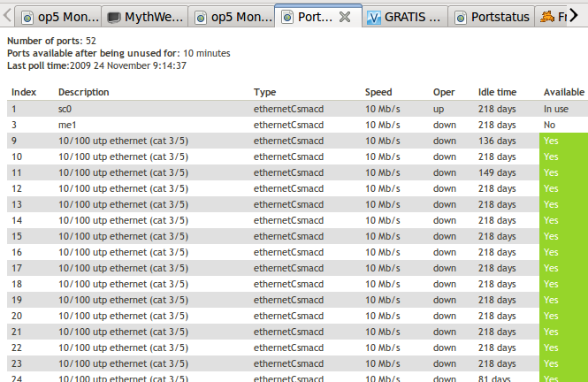Click the Oper column header
The width and height of the screenshot is (588, 382).
click(443, 92)
